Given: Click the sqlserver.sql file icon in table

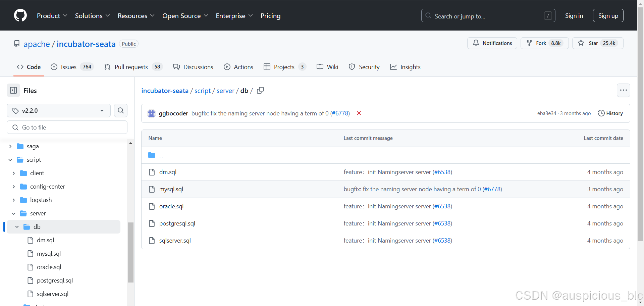Looking at the screenshot, I should point(152,241).
